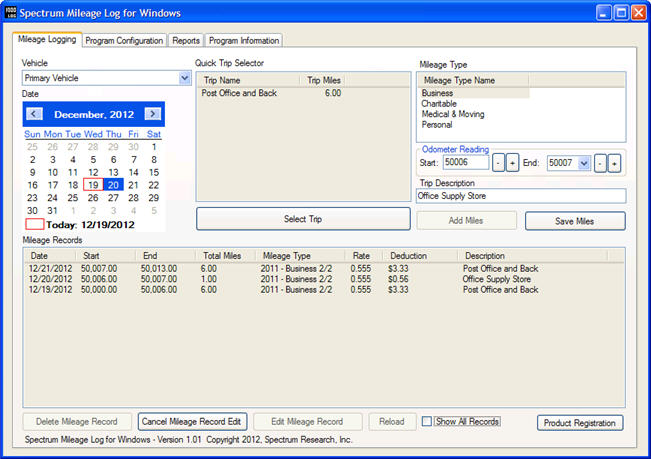
Task: Increase the End odometer reading
Action: pyautogui.click(x=614, y=163)
